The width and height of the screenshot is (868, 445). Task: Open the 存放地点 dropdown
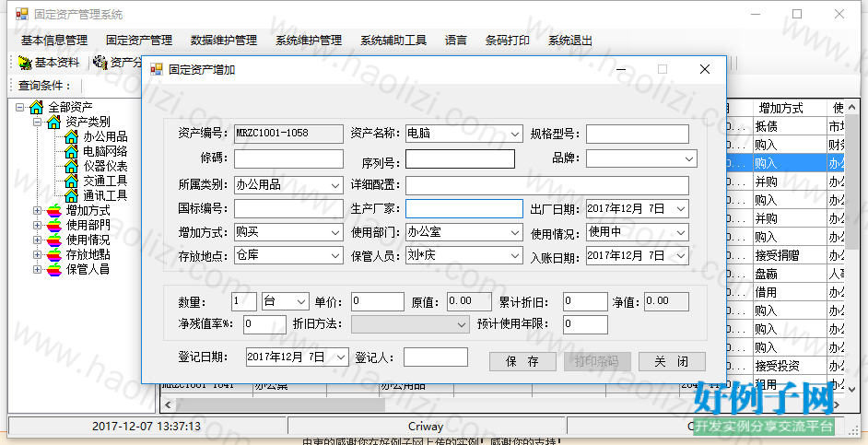(335, 256)
